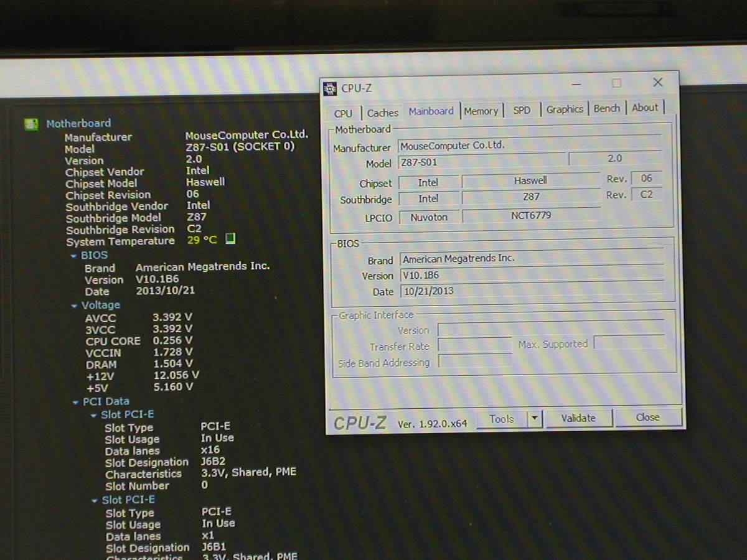The image size is (747, 560).
Task: Click the +12V value 12.056 V
Action: 176,375
